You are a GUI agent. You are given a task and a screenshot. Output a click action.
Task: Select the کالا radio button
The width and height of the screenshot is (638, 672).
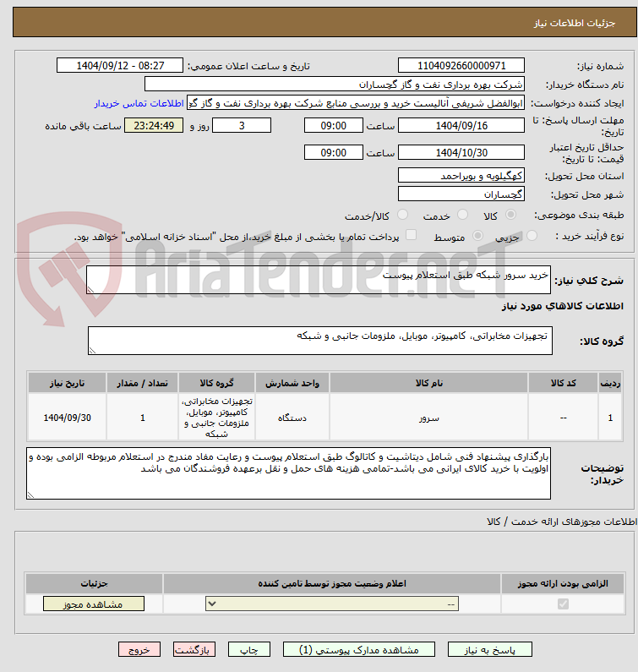click(x=510, y=215)
